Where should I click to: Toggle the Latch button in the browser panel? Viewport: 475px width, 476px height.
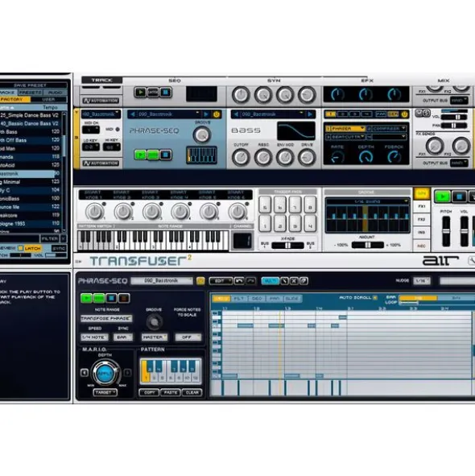(32, 248)
